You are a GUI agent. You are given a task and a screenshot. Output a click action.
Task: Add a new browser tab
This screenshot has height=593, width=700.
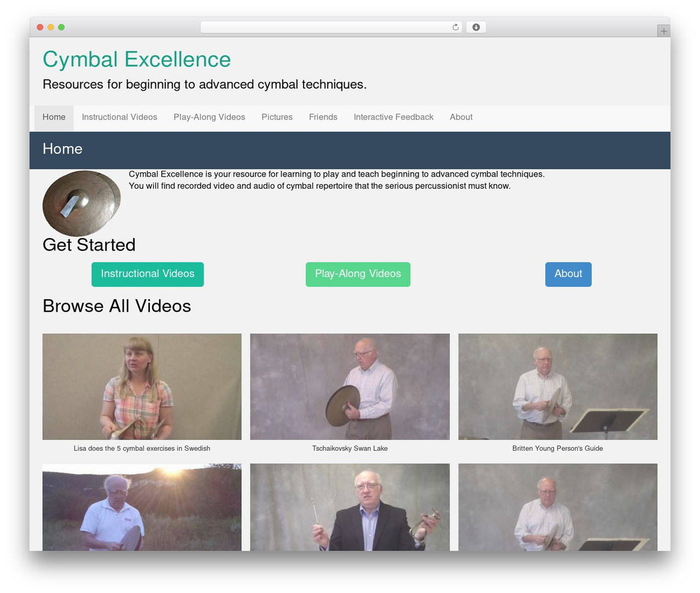(x=663, y=31)
